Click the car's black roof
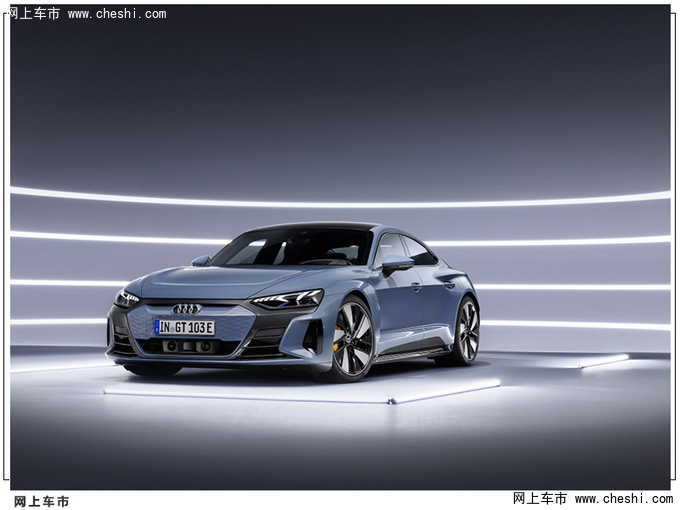Screen dimensions: 680x510 (320, 227)
